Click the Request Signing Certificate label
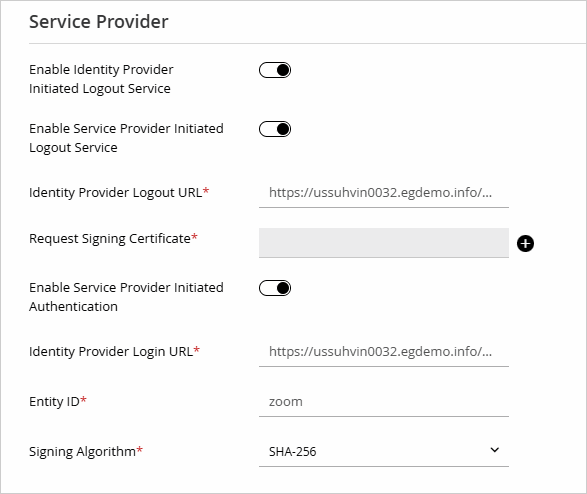The image size is (587, 494). pyautogui.click(x=110, y=239)
